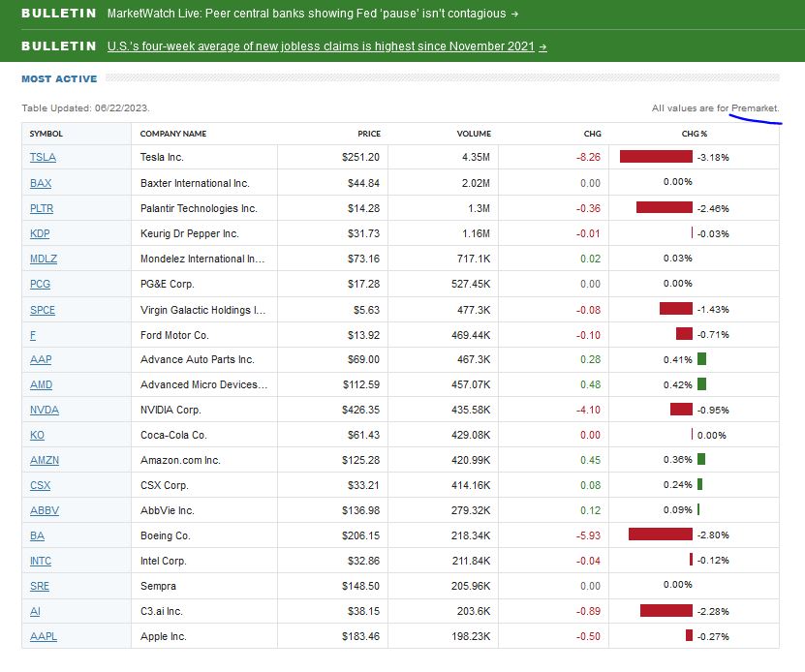Open the AMZN symbol link
Image resolution: width=805 pixels, height=672 pixels.
(45, 460)
